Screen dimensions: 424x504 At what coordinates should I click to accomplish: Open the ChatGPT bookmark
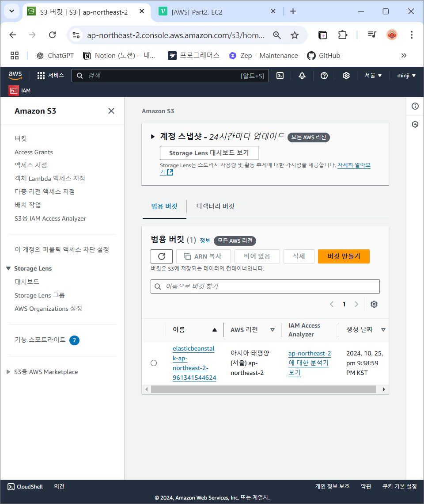55,56
